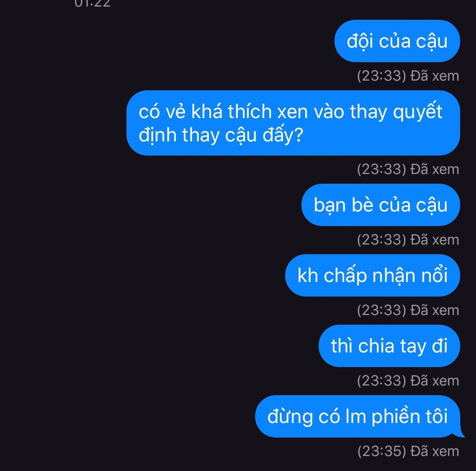
Task: Click "Đã xem" beneath "bạn bè của cậu"
Action: point(435,240)
